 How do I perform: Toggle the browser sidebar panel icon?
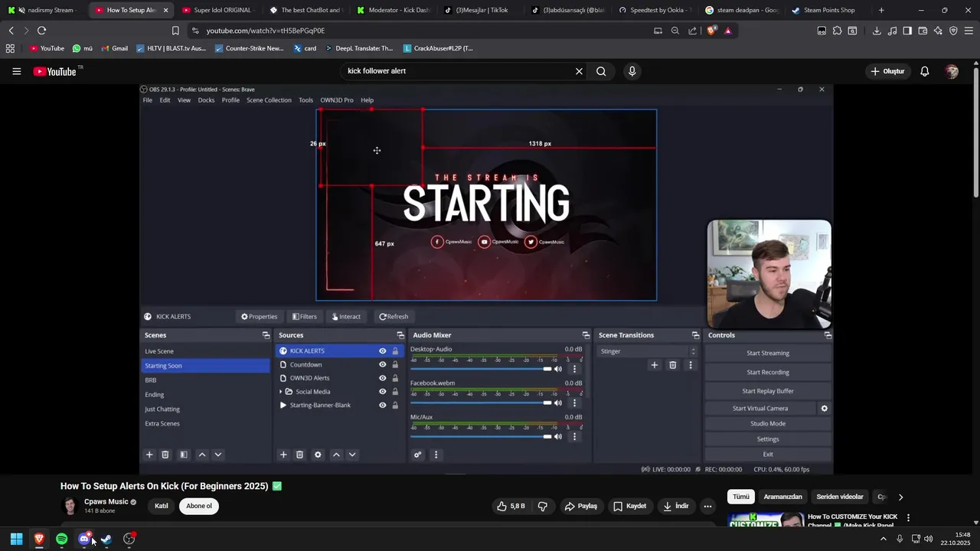point(907,31)
